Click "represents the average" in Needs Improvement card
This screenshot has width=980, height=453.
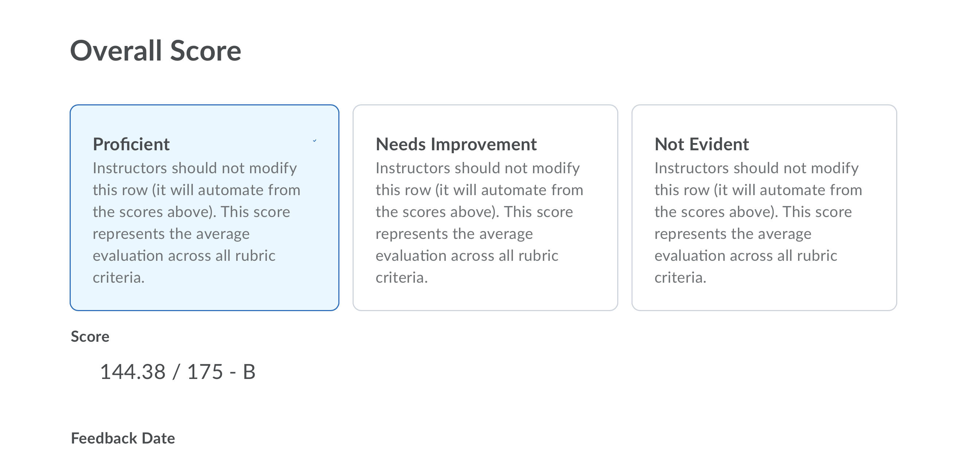[x=454, y=234]
